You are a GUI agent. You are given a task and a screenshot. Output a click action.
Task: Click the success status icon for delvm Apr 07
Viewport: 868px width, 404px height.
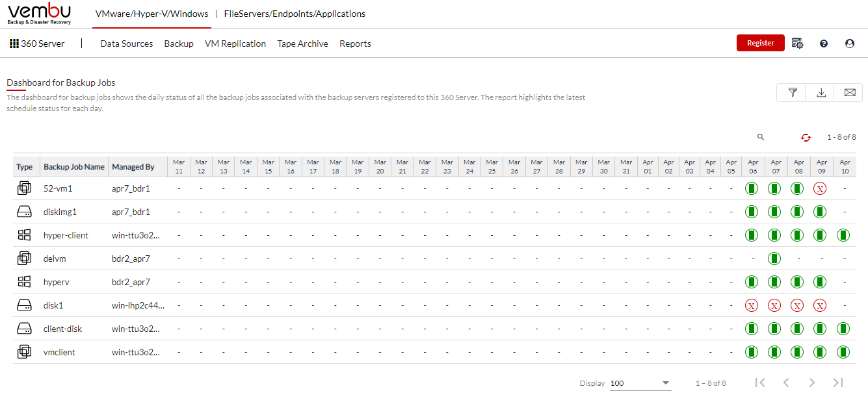pyautogui.click(x=774, y=259)
